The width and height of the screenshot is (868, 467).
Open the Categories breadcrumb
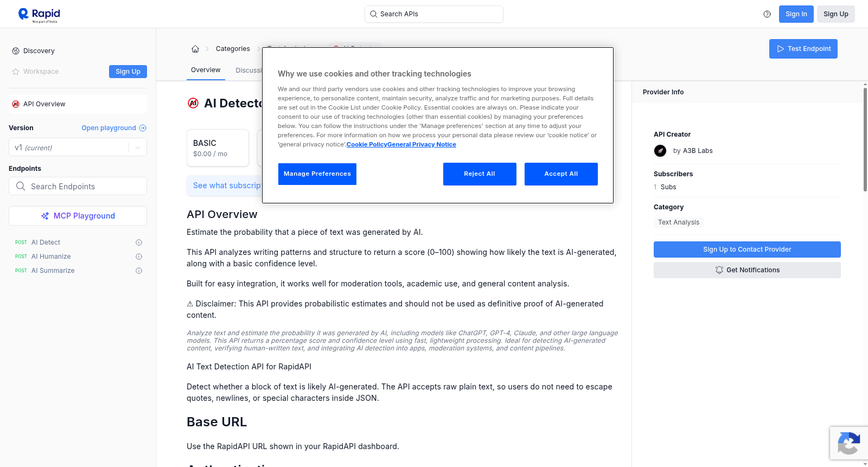coord(233,49)
